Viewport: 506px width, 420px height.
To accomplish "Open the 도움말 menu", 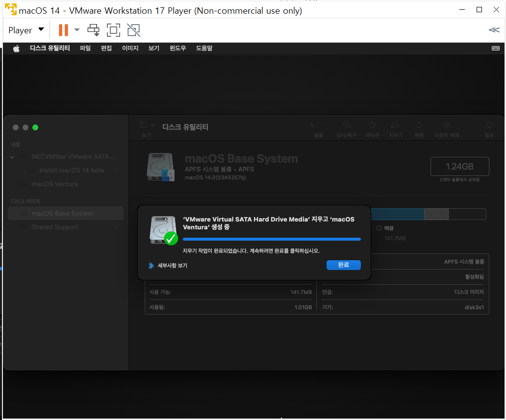I will [x=204, y=48].
